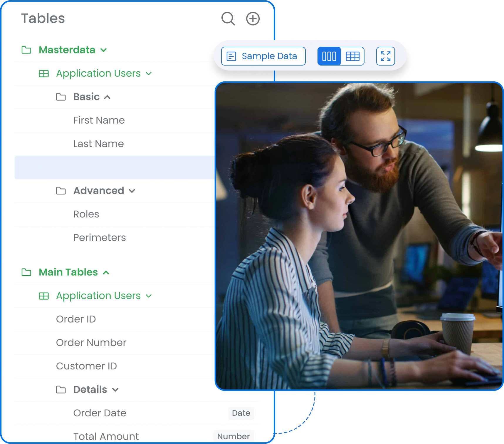Expand the Details folder chevron
The height and width of the screenshot is (444, 504).
coord(115,390)
